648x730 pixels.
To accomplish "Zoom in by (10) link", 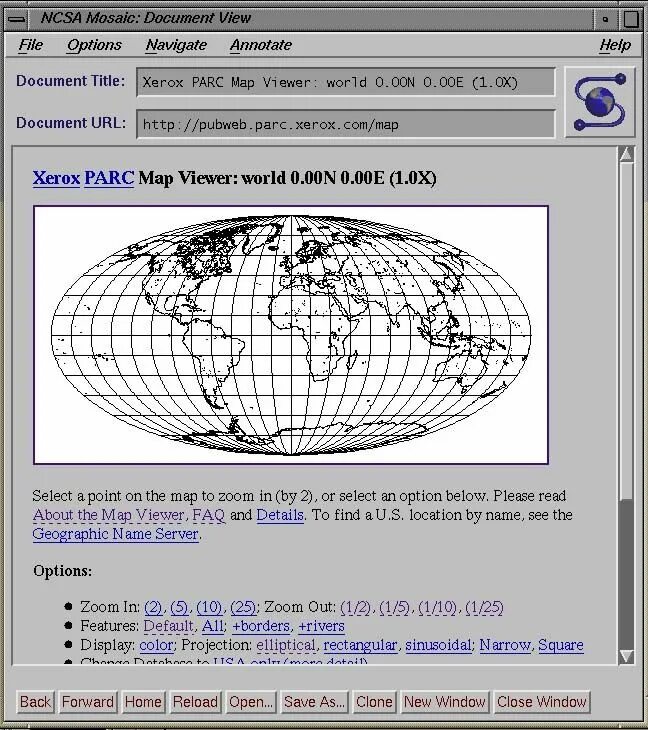I will pyautogui.click(x=209, y=607).
